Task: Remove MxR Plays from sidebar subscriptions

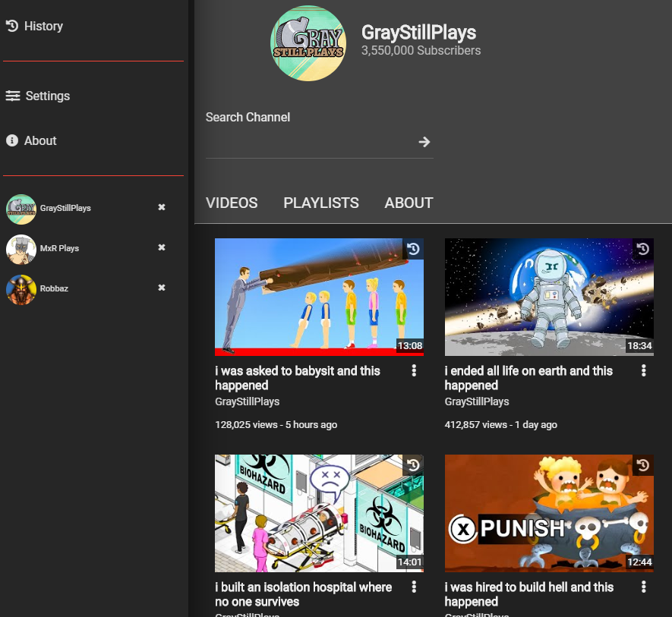Action: (162, 247)
